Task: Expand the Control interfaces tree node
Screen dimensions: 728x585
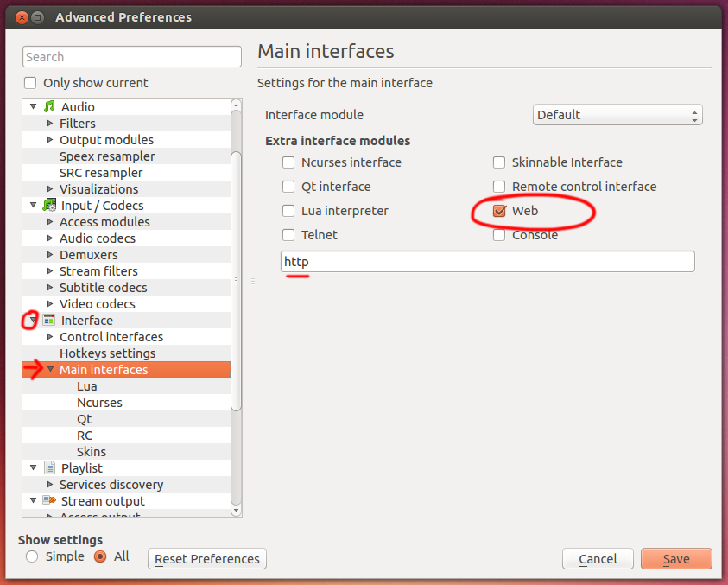Action: 50,337
